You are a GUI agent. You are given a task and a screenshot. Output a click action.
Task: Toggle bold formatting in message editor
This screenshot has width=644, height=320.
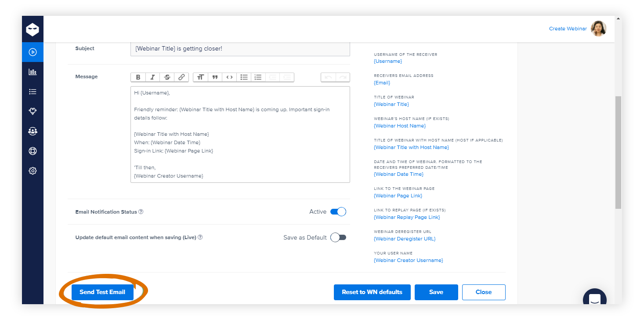138,77
